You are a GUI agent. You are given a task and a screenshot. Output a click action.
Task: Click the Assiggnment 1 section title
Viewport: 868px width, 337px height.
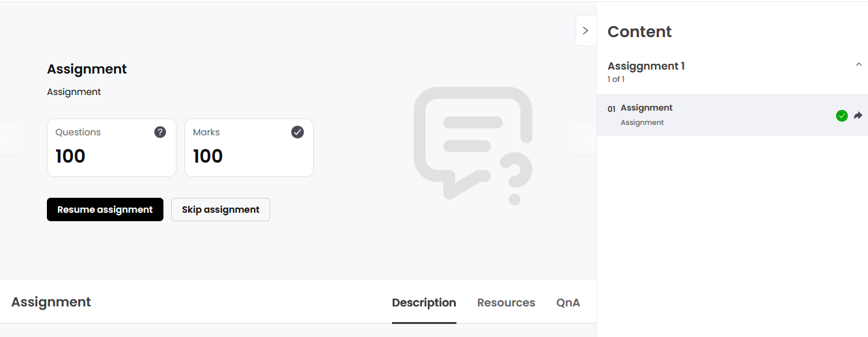click(x=646, y=66)
